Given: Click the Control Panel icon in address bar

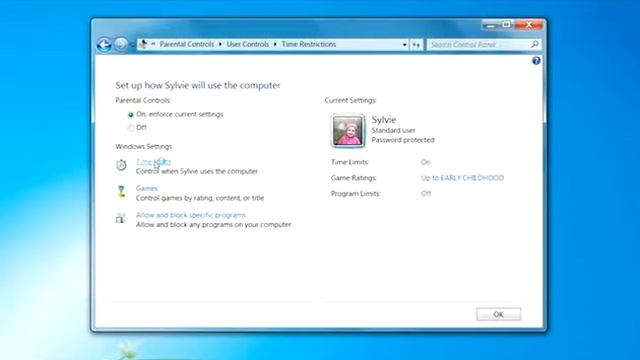Looking at the screenshot, I should click(143, 44).
